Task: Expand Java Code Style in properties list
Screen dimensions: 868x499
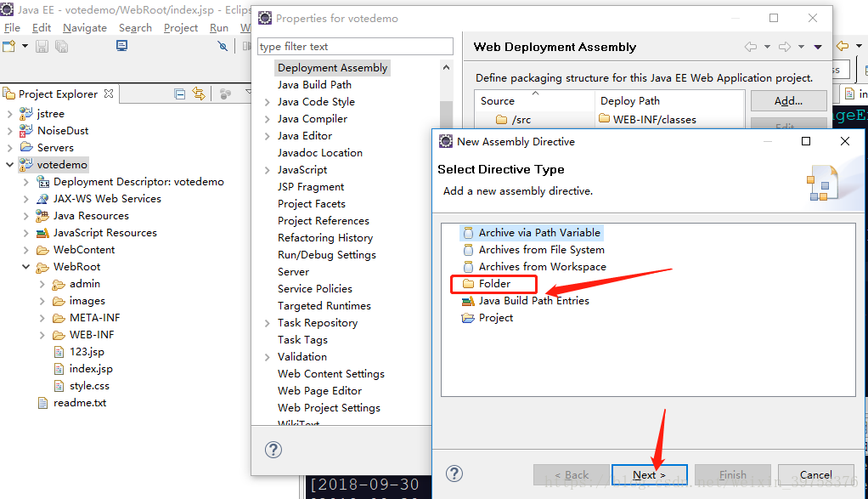Action: point(267,102)
